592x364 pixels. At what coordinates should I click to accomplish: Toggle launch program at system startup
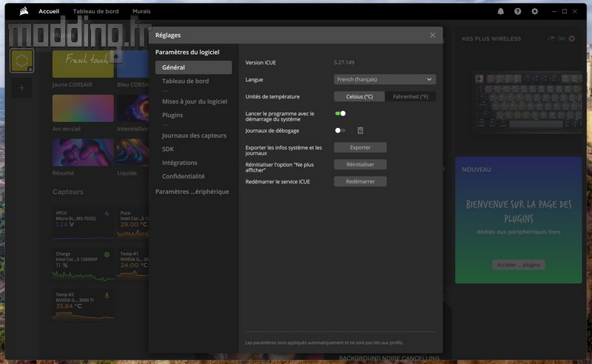click(340, 114)
